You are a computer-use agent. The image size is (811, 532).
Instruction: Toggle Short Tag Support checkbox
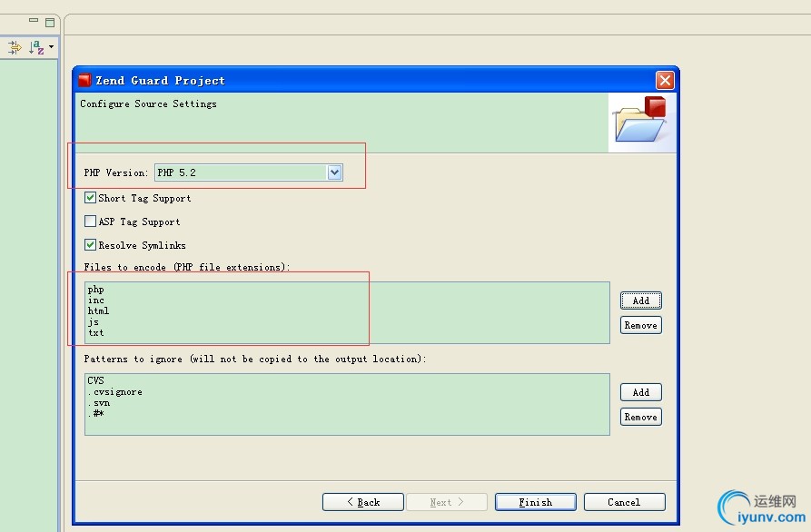tap(91, 198)
